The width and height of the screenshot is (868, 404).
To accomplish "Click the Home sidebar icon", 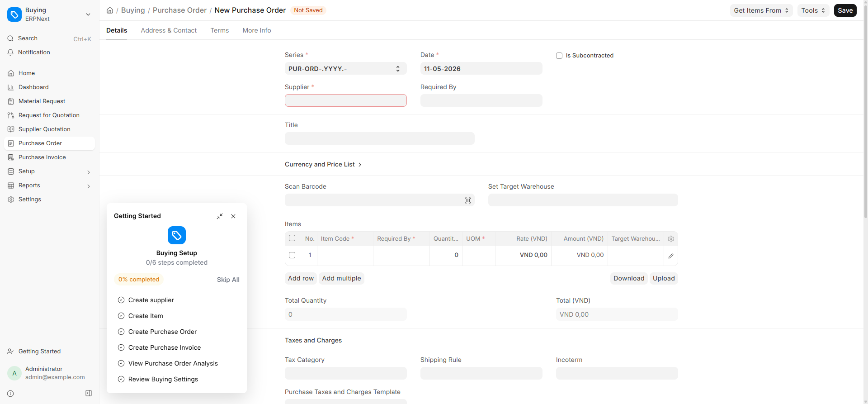I will click(11, 73).
